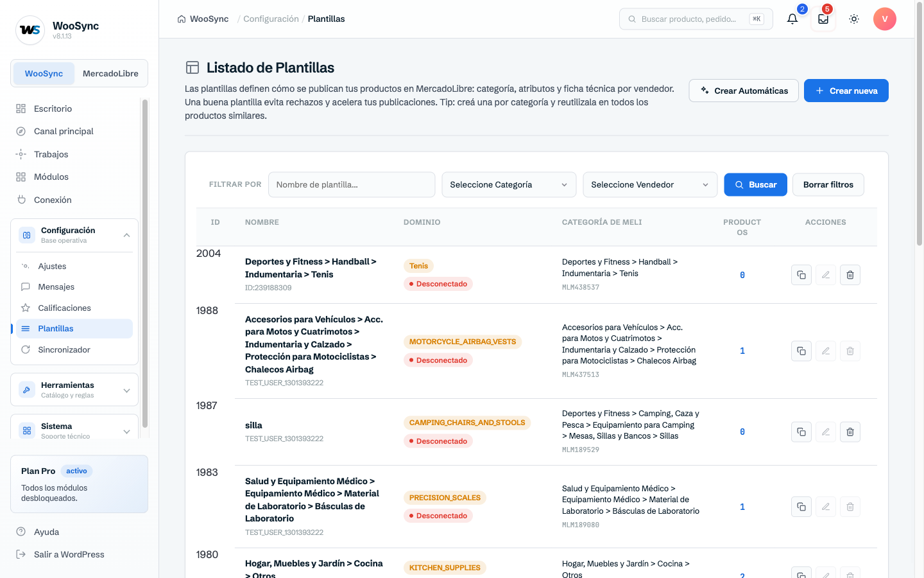Click the Crear nueva button

point(846,91)
